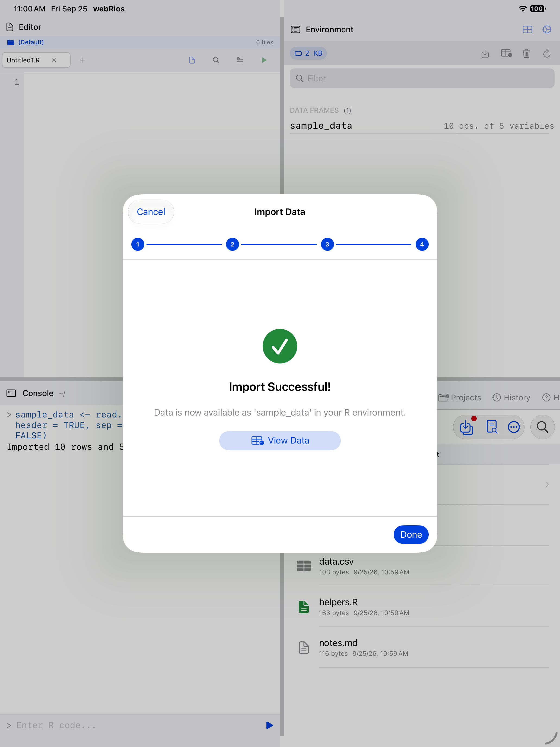Open the editor search icon
Screen dimensions: 560x747
pyautogui.click(x=216, y=60)
